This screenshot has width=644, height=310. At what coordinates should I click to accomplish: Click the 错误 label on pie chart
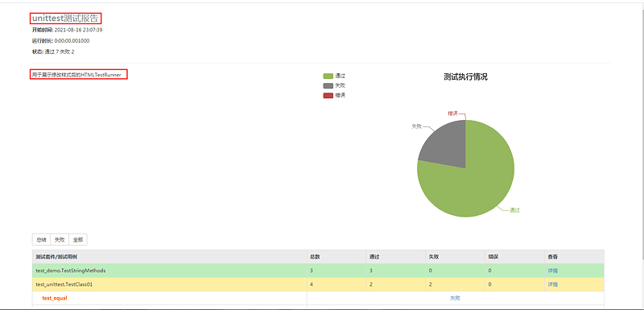[x=452, y=114]
